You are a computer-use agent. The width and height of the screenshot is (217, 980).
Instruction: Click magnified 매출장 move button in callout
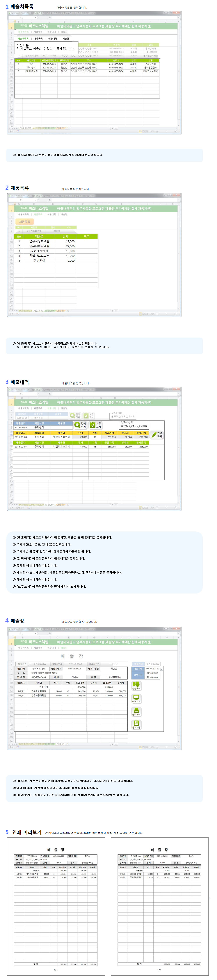pyautogui.click(x=66, y=39)
